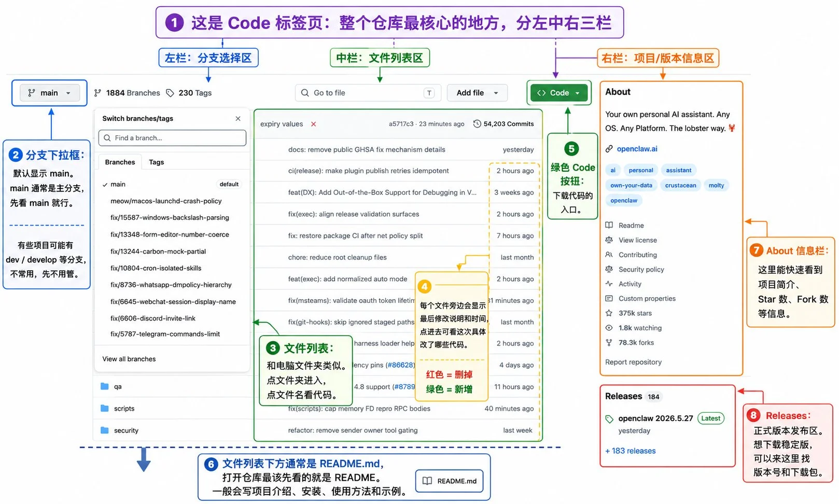Open Custom properties in About
The width and height of the screenshot is (839, 504).
pyautogui.click(x=647, y=299)
